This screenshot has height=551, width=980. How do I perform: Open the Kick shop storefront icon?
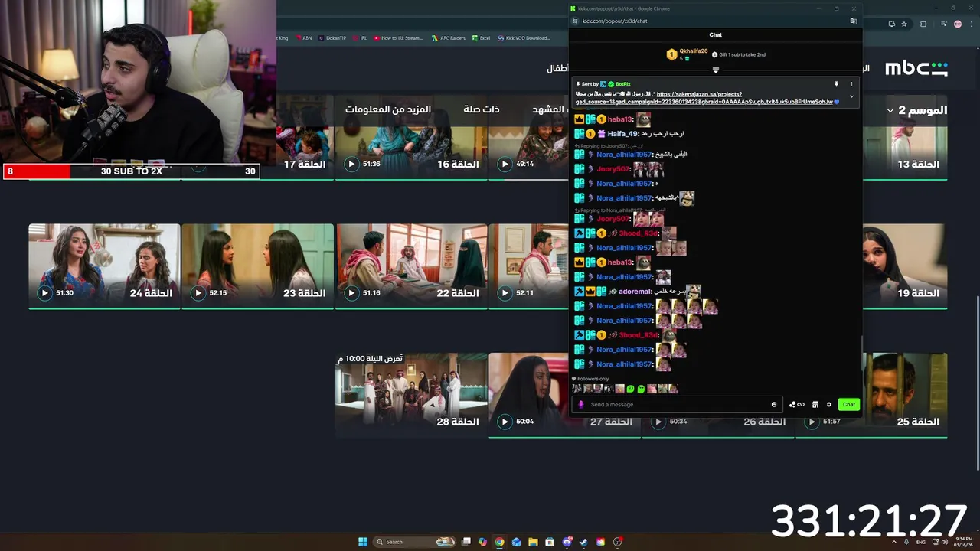(x=815, y=404)
